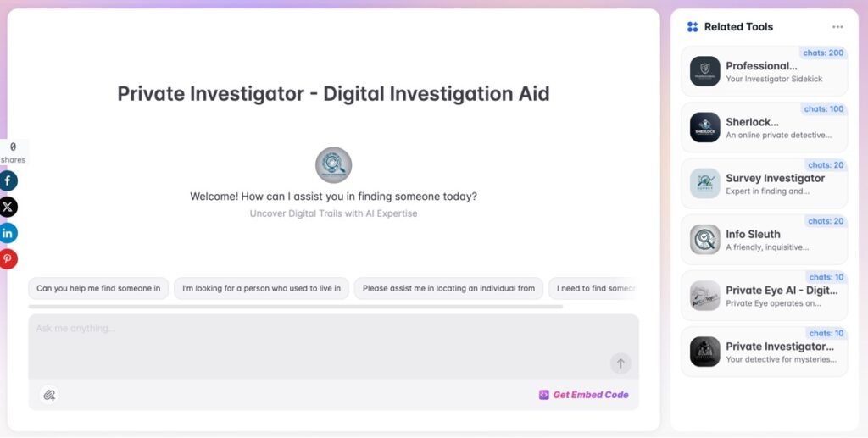Viewport: 868px width, 438px height.
Task: Click the page title 'Private Investigator - Digital Investigation Aid'
Action: (333, 93)
